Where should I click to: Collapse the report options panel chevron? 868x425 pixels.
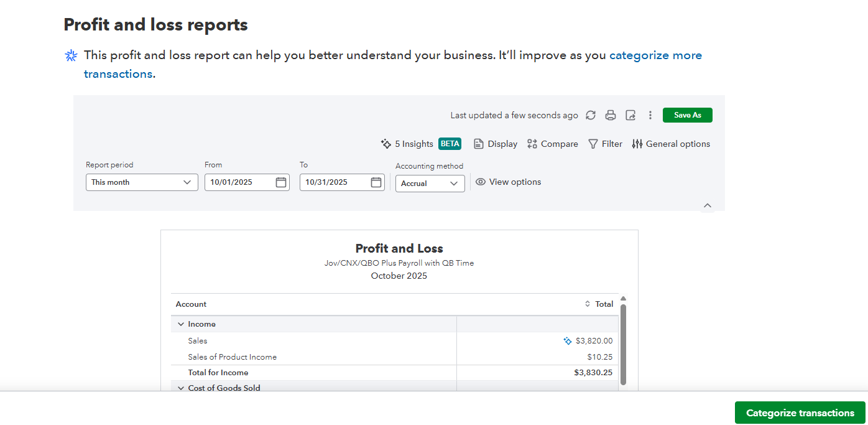pos(707,205)
